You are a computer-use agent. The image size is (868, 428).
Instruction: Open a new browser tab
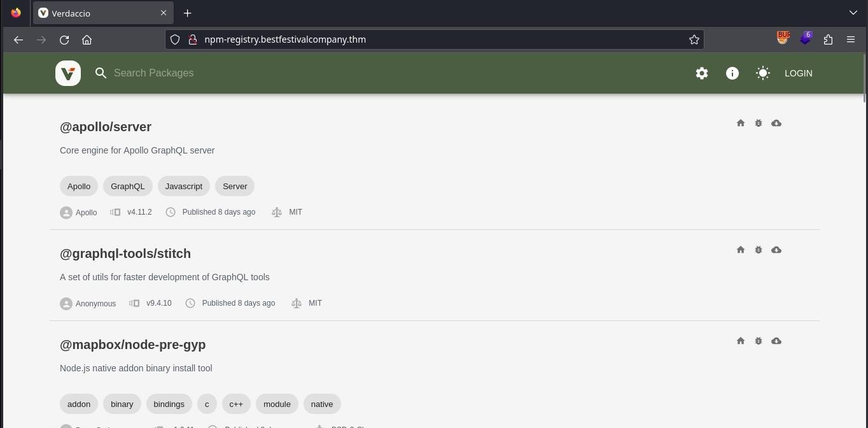[187, 13]
